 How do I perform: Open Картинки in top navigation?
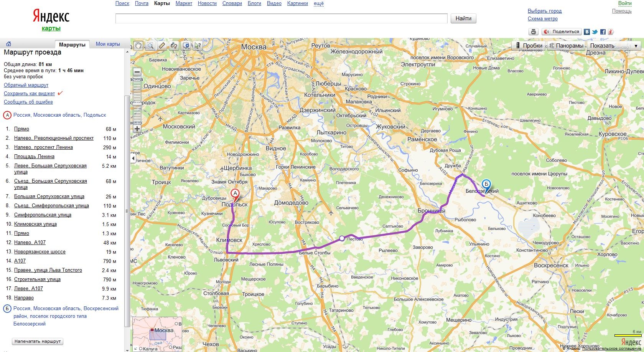coord(297,3)
